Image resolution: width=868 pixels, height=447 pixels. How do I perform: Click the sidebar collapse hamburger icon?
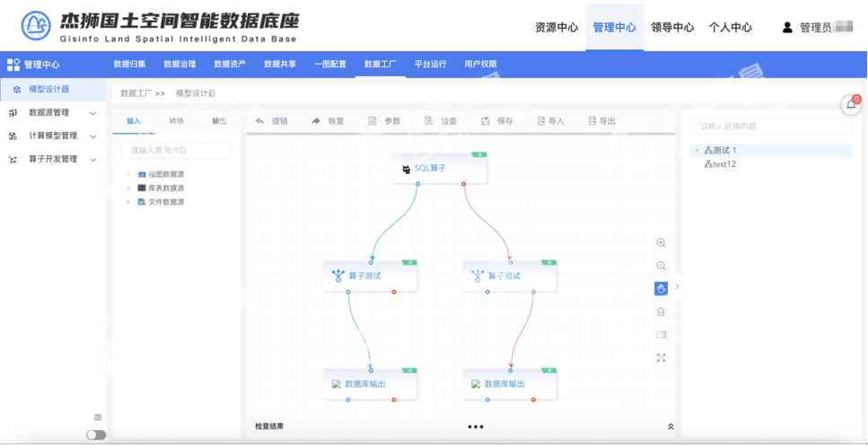click(x=98, y=417)
